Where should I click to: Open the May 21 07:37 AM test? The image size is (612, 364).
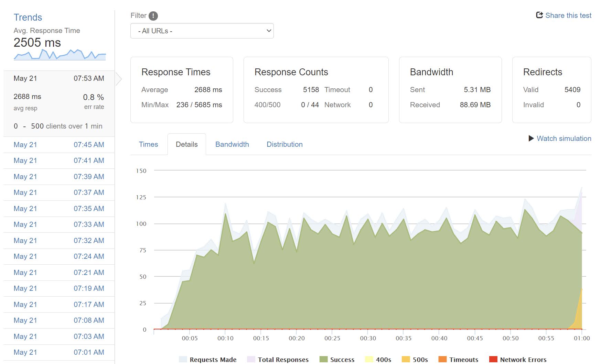point(59,192)
